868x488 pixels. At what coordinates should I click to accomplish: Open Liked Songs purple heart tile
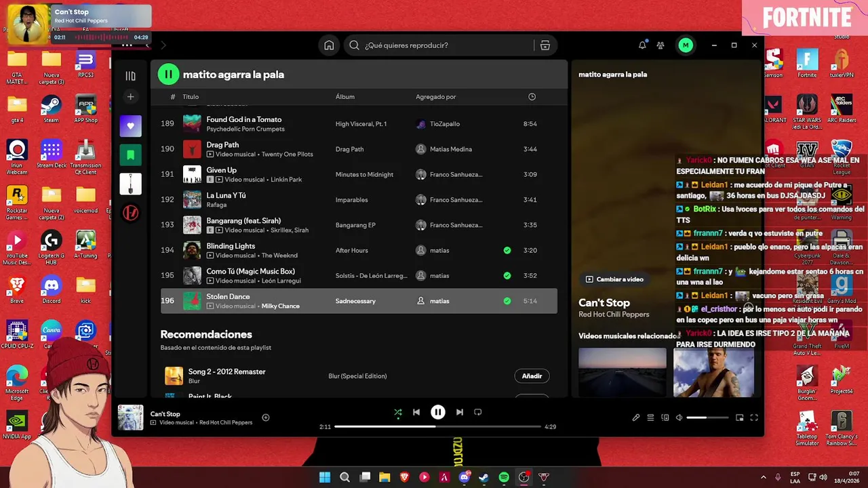(x=131, y=126)
